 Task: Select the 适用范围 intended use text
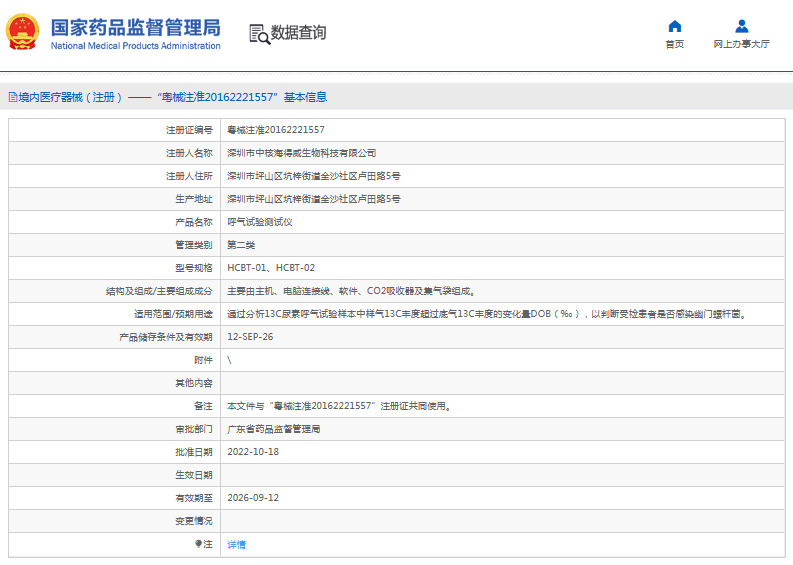coord(487,314)
